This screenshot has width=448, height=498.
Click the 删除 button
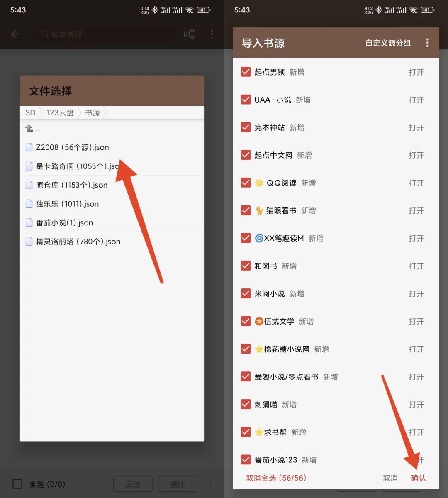coord(178,484)
